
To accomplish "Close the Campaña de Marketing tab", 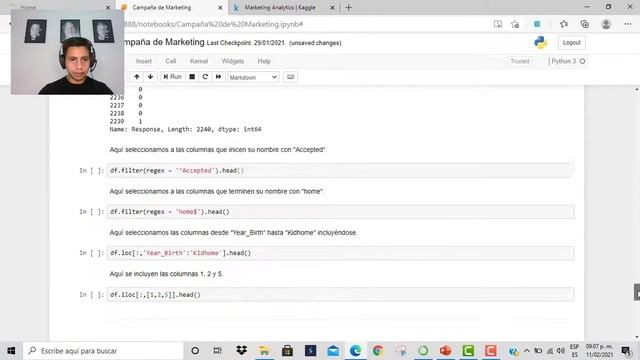I will point(220,7).
